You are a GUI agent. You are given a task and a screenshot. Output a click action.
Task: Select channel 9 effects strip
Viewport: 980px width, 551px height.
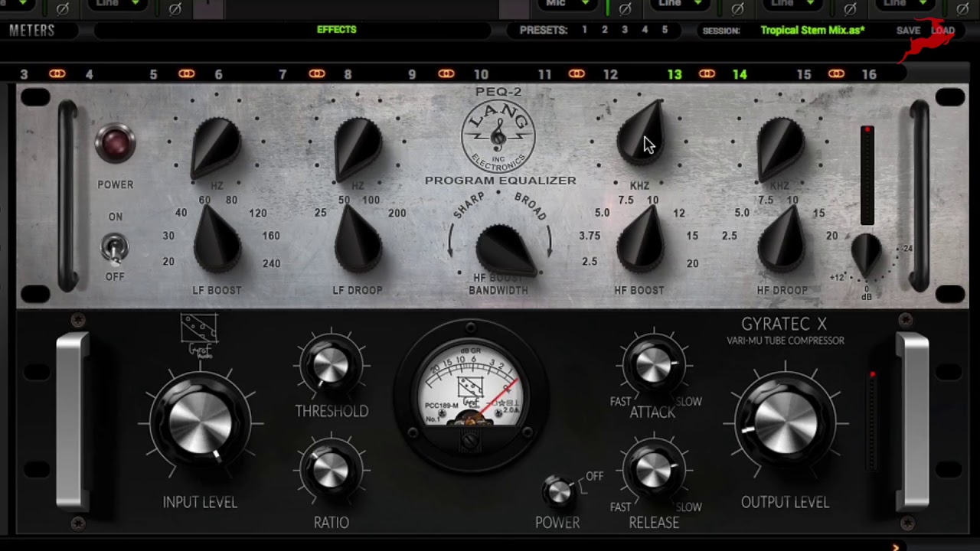(x=412, y=75)
